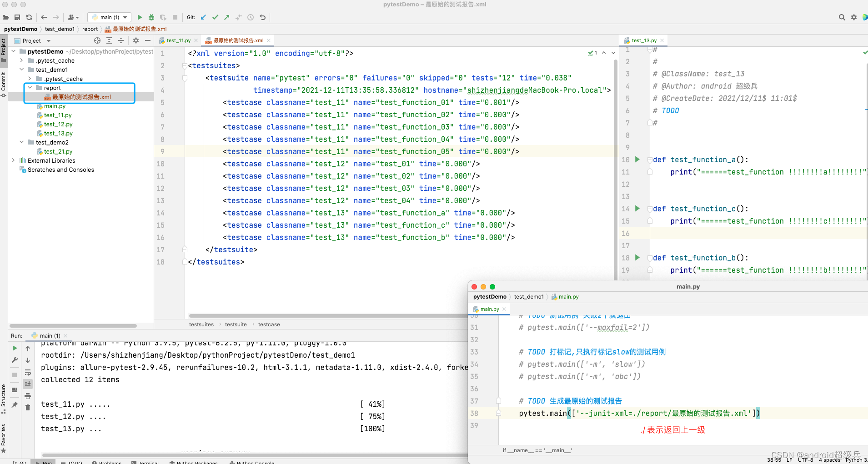Click Collapse All in Project panel
This screenshot has height=464, width=868.
pos(121,41)
